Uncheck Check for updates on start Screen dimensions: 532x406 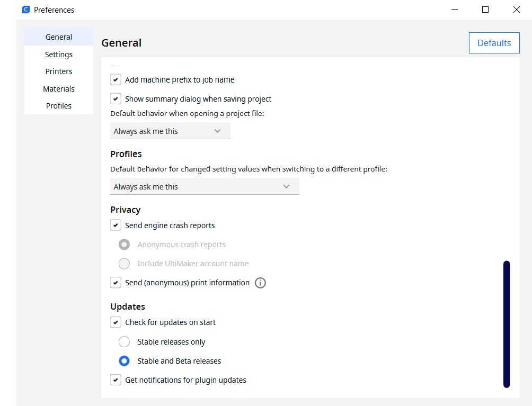116,322
